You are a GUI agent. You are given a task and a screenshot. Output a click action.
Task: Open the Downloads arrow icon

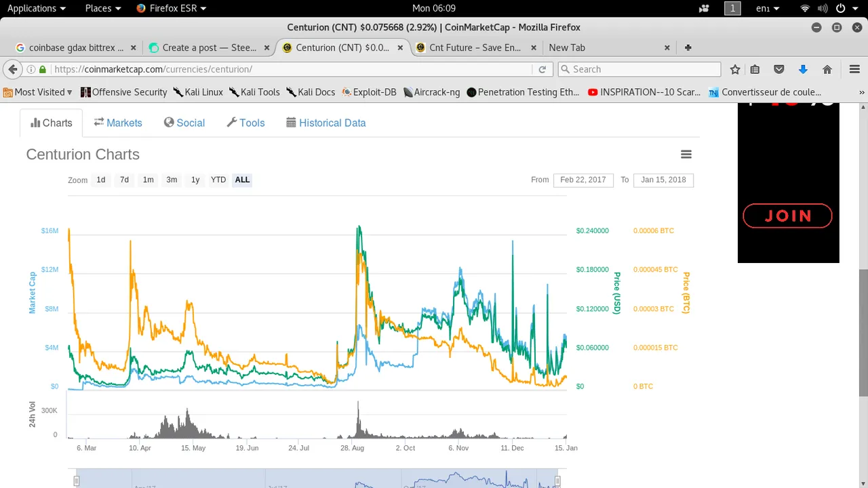tap(803, 69)
